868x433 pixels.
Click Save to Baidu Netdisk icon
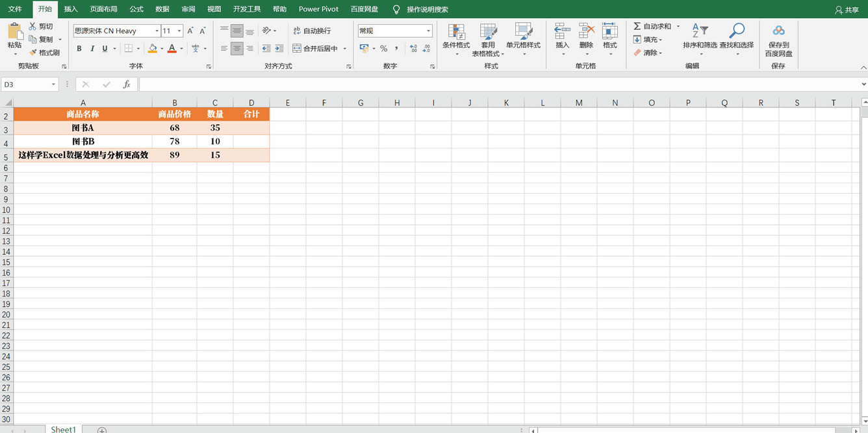pos(778,31)
